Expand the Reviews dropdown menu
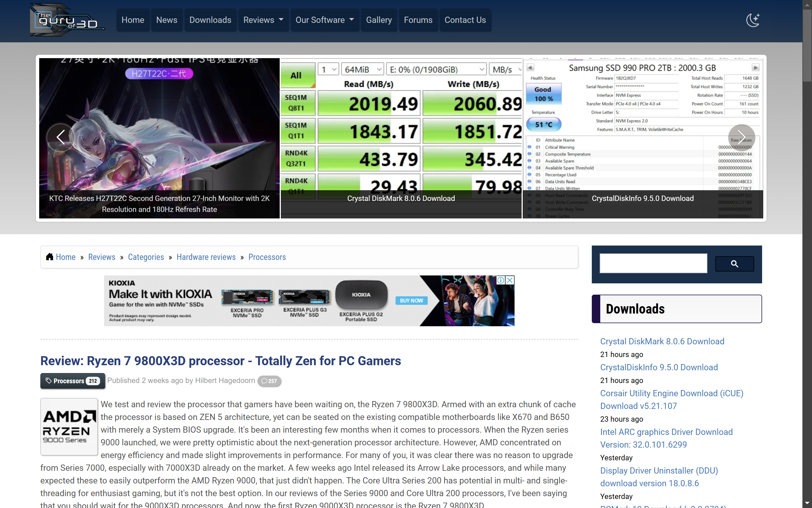Viewport: 812px width, 508px height. (263, 20)
